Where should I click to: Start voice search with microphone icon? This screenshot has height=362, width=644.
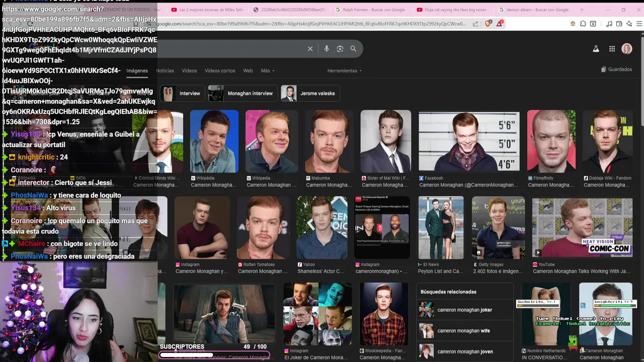pos(327,49)
